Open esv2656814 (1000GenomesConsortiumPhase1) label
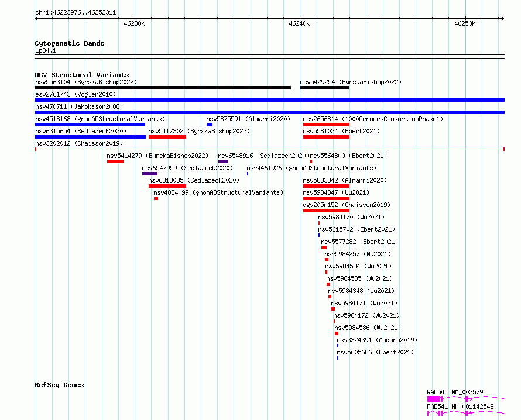Viewport: 521px width, 420px height. click(373, 119)
